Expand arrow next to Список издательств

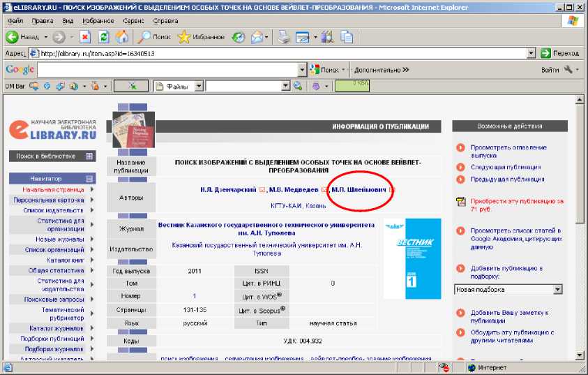tap(92, 210)
